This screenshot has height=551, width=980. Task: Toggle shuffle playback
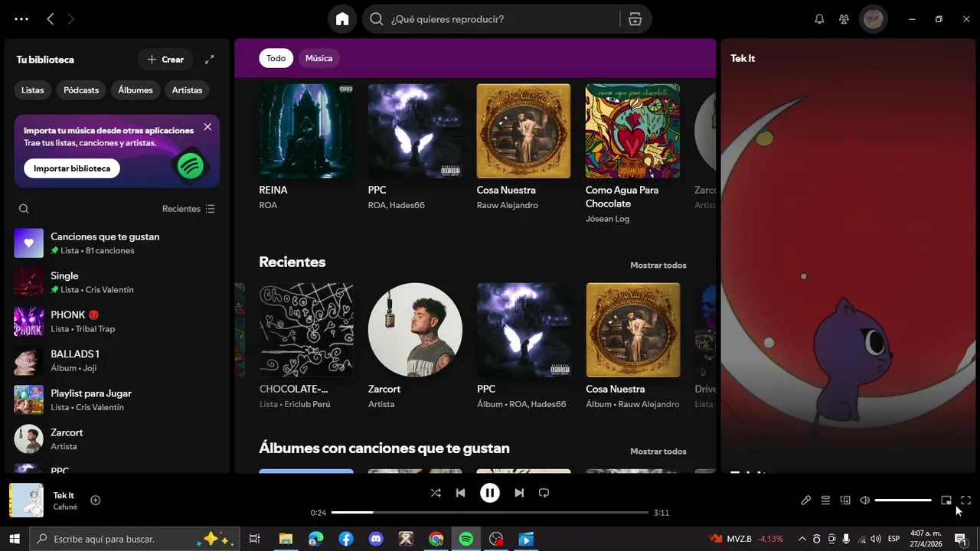(436, 493)
